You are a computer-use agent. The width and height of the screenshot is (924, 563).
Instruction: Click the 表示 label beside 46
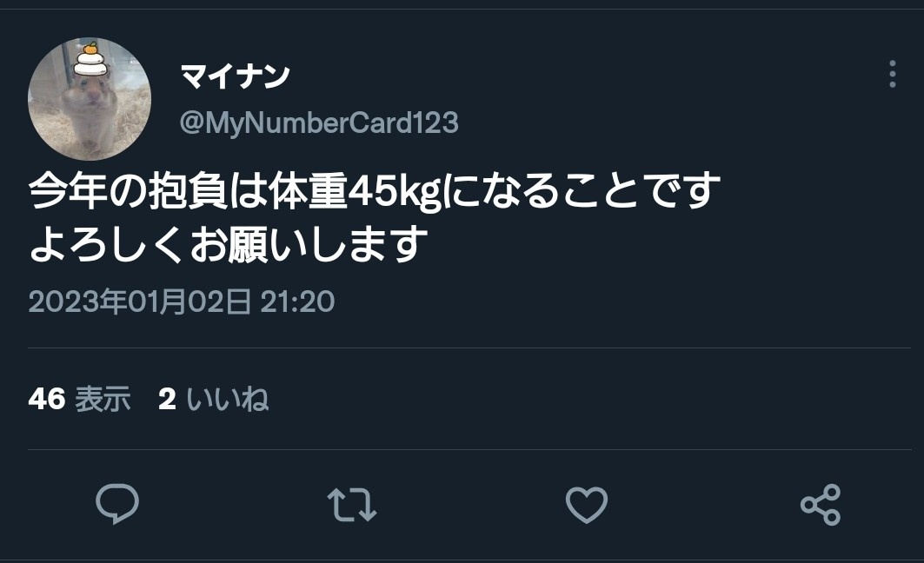103,399
